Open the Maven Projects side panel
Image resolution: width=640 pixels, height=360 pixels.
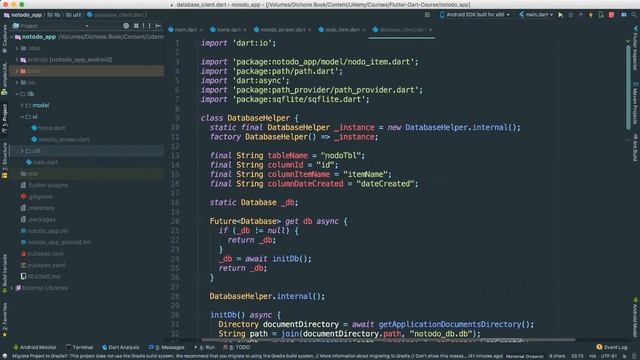[x=635, y=104]
